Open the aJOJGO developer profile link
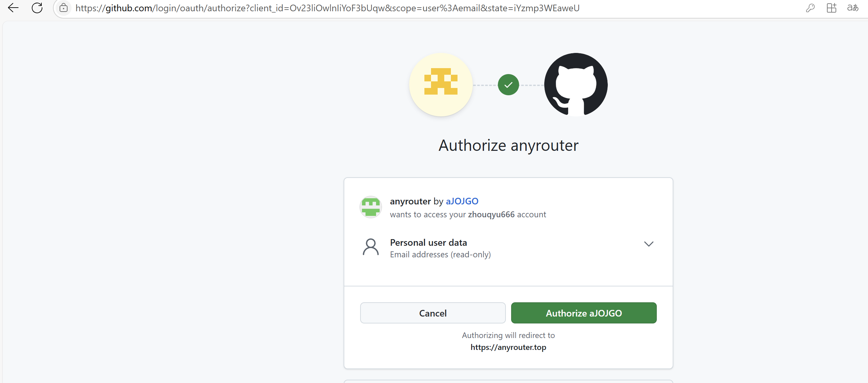 tap(462, 201)
